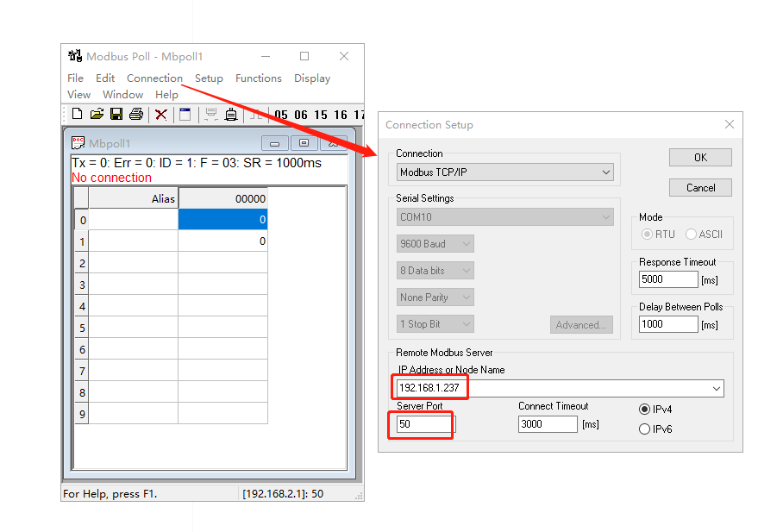Open the Setup menu
The height and width of the screenshot is (532, 783).
pos(209,78)
